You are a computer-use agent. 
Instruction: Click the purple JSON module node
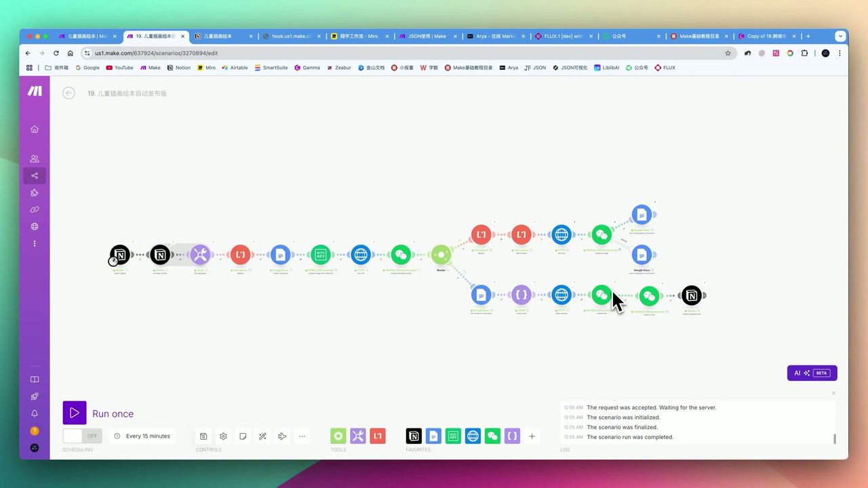(521, 295)
